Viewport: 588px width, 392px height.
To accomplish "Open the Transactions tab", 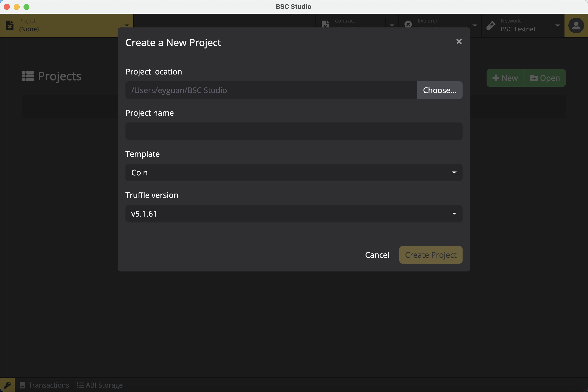I will [x=45, y=385].
